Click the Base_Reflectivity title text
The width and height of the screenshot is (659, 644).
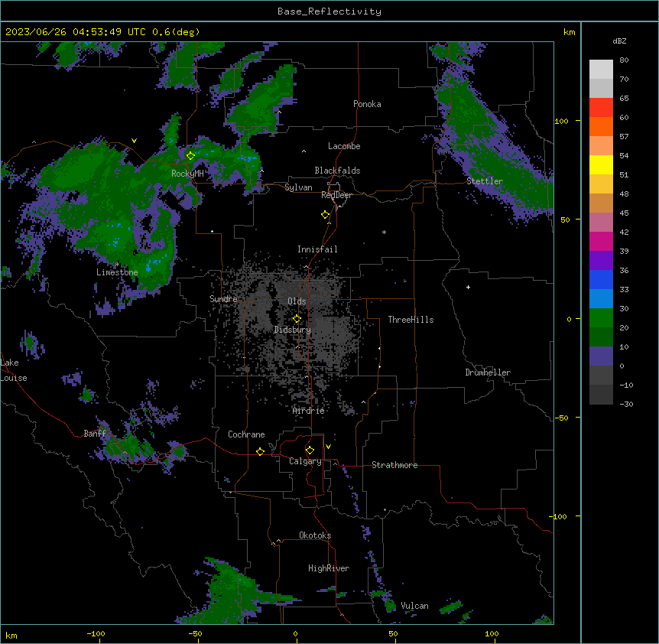click(329, 11)
